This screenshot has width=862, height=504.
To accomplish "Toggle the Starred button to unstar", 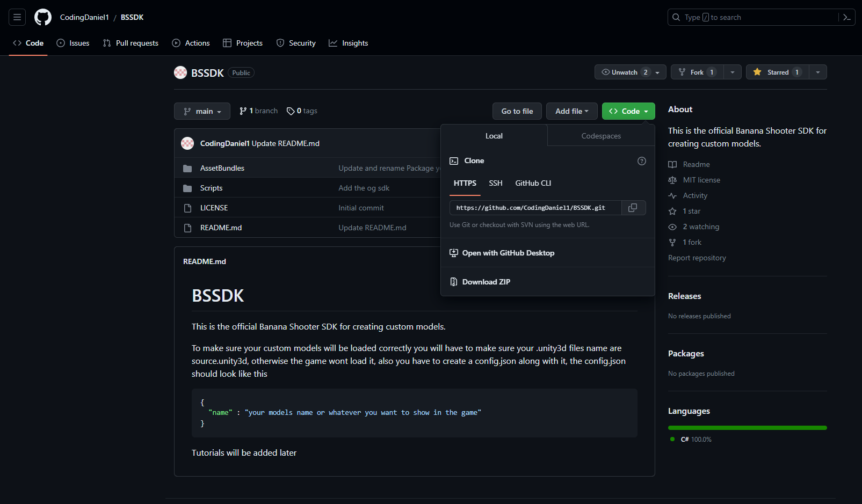I will coord(778,72).
